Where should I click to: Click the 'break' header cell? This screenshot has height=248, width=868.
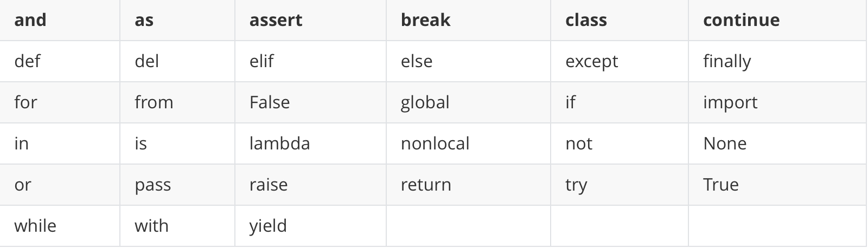468,20
